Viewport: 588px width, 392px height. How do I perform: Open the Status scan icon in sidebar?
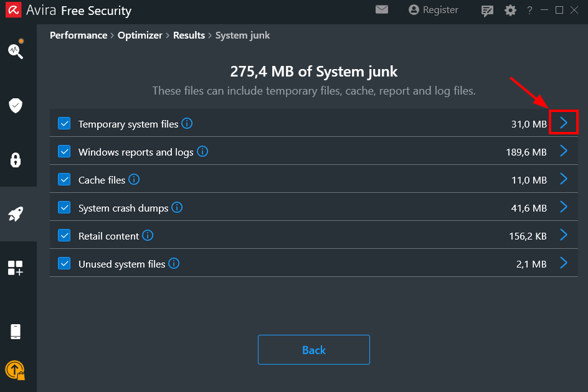tap(16, 50)
